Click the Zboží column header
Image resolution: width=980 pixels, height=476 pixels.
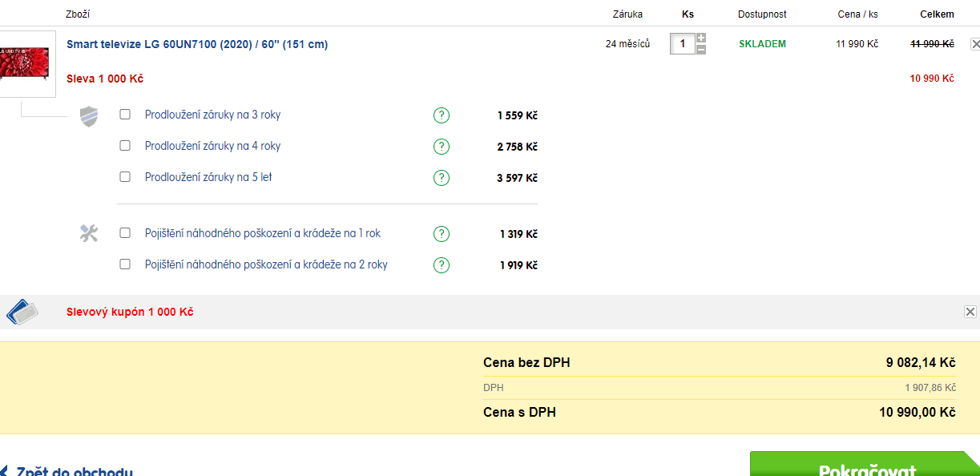point(78,14)
